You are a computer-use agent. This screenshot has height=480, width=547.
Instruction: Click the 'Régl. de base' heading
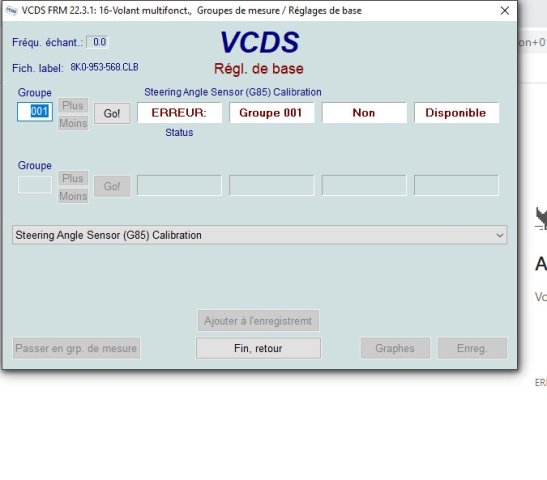[258, 69]
